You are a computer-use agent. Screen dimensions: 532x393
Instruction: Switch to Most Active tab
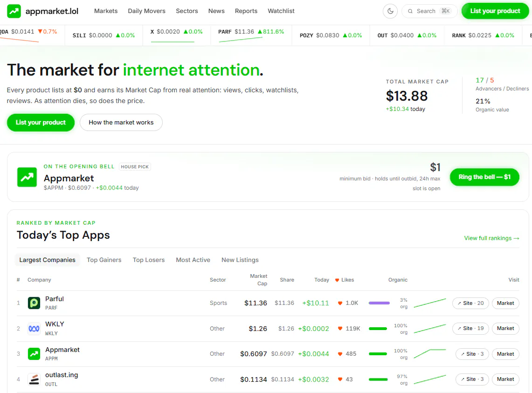click(193, 260)
